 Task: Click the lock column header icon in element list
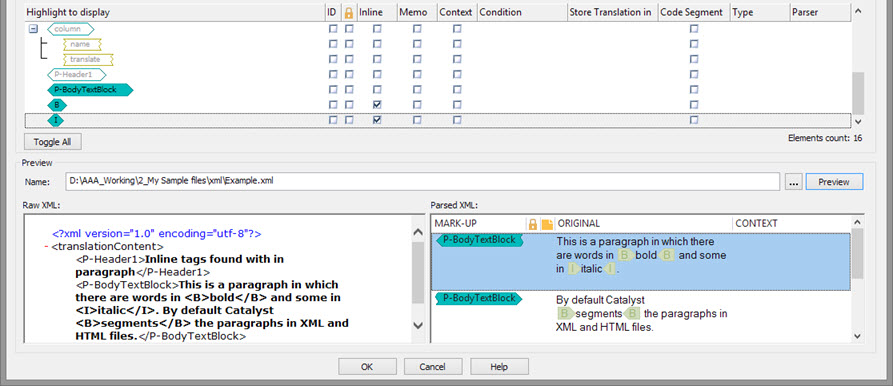click(x=349, y=13)
